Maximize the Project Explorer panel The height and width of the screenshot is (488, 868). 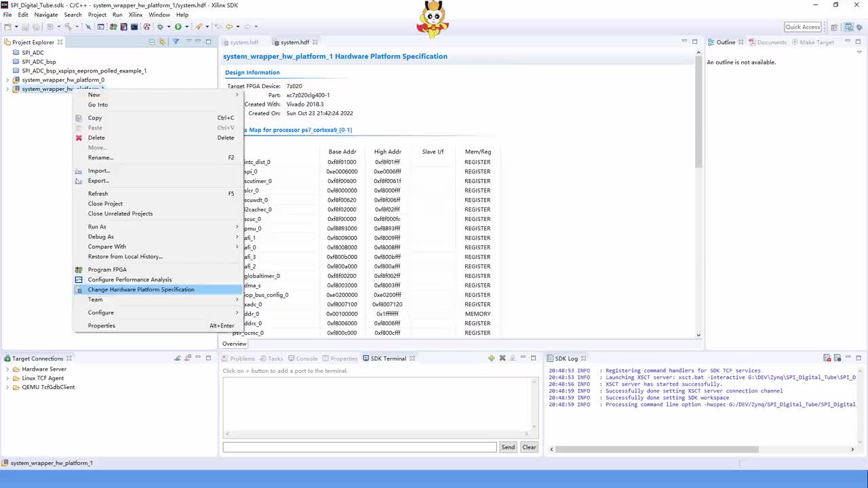point(208,42)
